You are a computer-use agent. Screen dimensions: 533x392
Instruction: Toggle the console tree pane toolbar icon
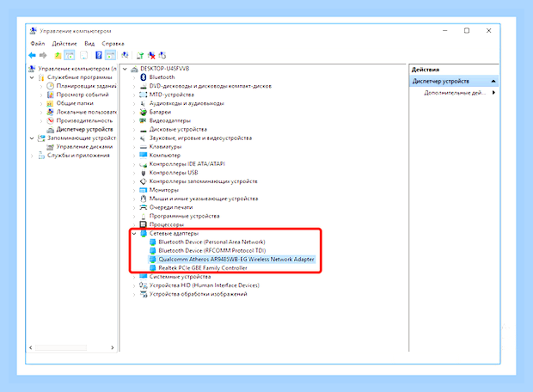pyautogui.click(x=70, y=55)
